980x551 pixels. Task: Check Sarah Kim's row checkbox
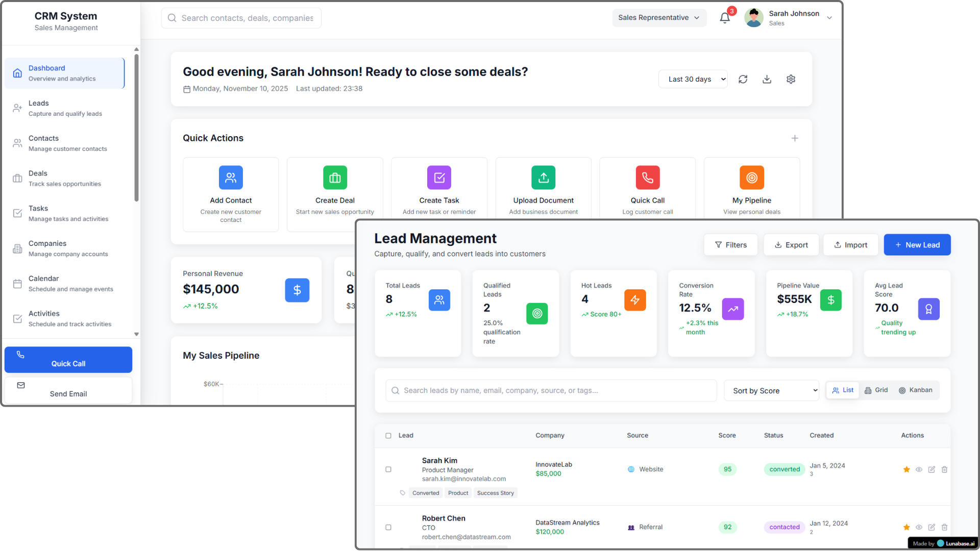388,469
